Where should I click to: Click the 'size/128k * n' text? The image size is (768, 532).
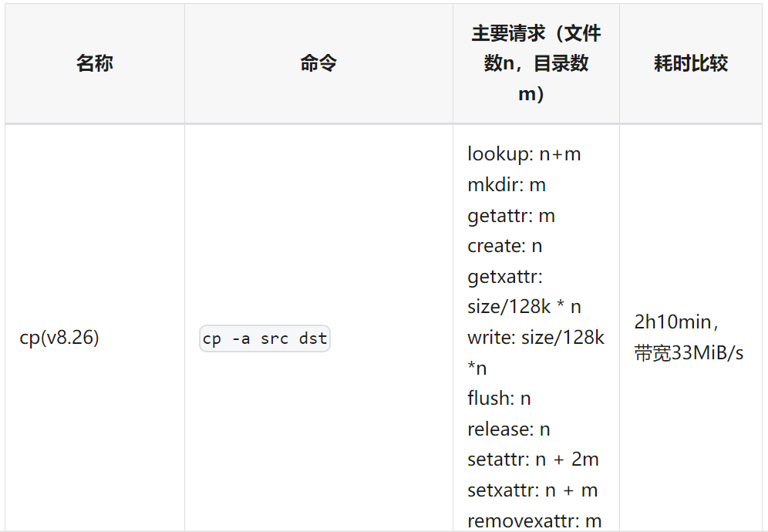[524, 307]
